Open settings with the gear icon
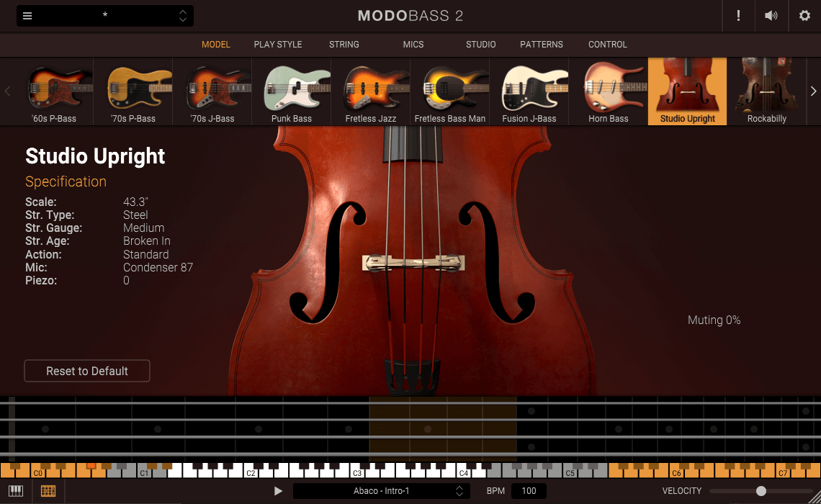 (x=804, y=16)
